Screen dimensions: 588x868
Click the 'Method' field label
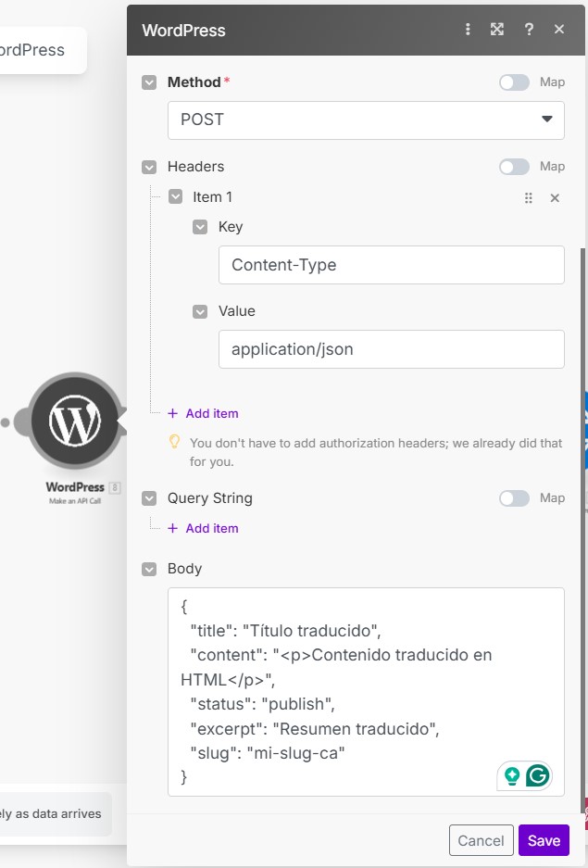[194, 82]
